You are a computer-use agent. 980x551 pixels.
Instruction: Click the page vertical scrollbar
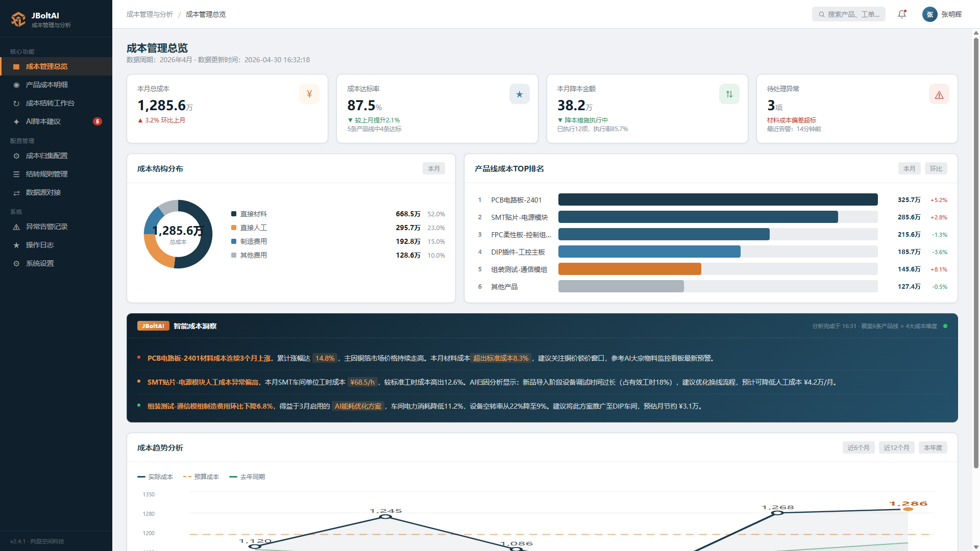click(x=976, y=253)
